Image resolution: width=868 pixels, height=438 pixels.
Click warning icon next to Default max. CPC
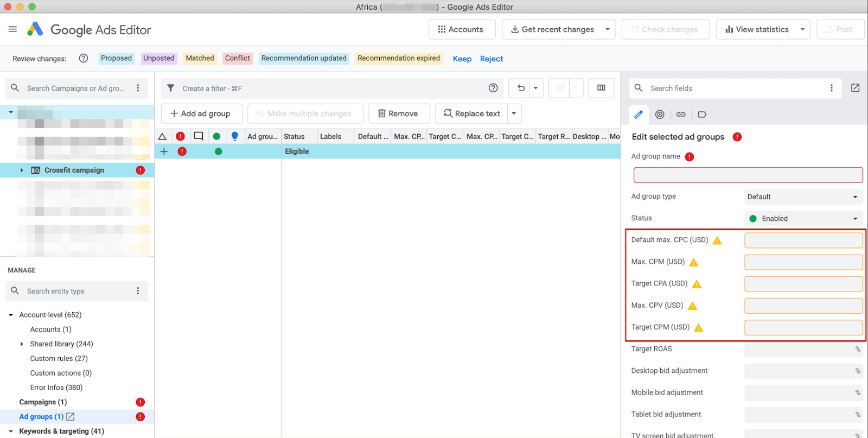click(717, 240)
